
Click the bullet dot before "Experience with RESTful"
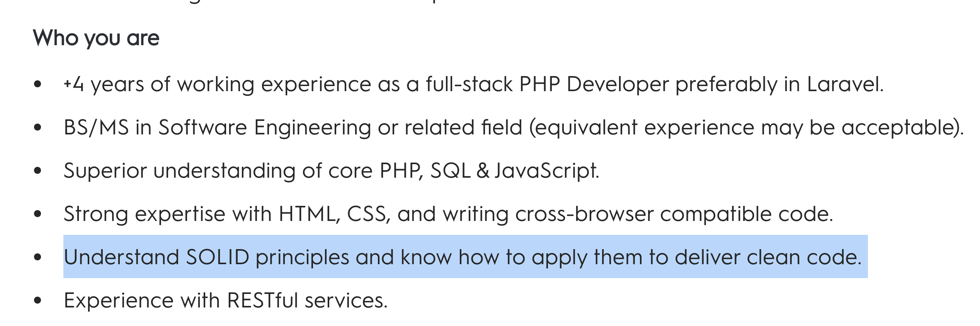(x=37, y=300)
